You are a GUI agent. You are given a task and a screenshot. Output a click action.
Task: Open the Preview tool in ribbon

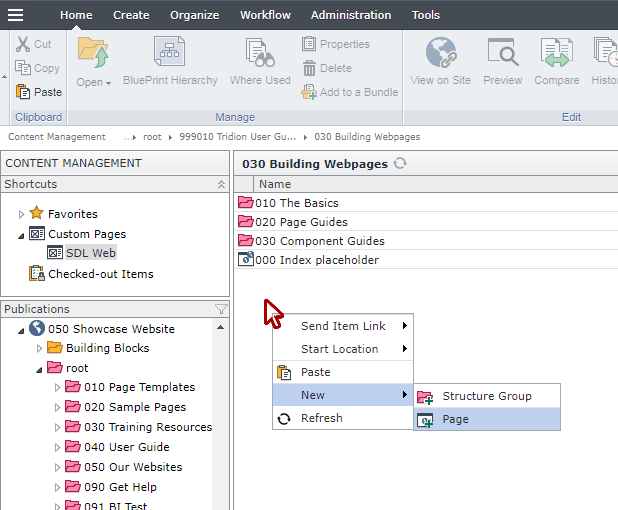(x=502, y=53)
